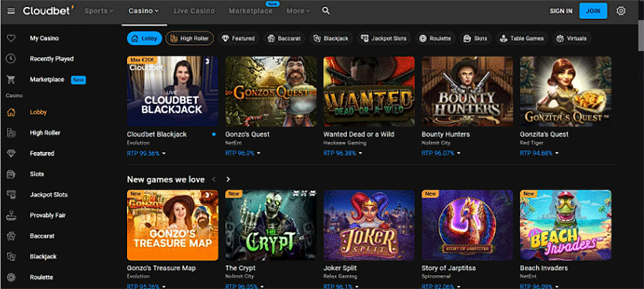The image size is (644, 289).
Task: Expand the Sports dropdown menu
Action: tap(99, 11)
